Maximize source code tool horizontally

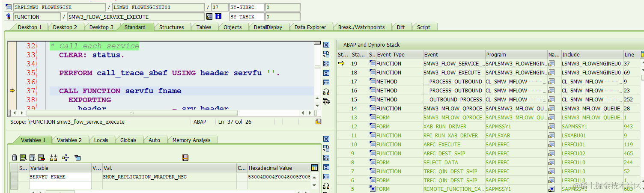tap(326, 82)
